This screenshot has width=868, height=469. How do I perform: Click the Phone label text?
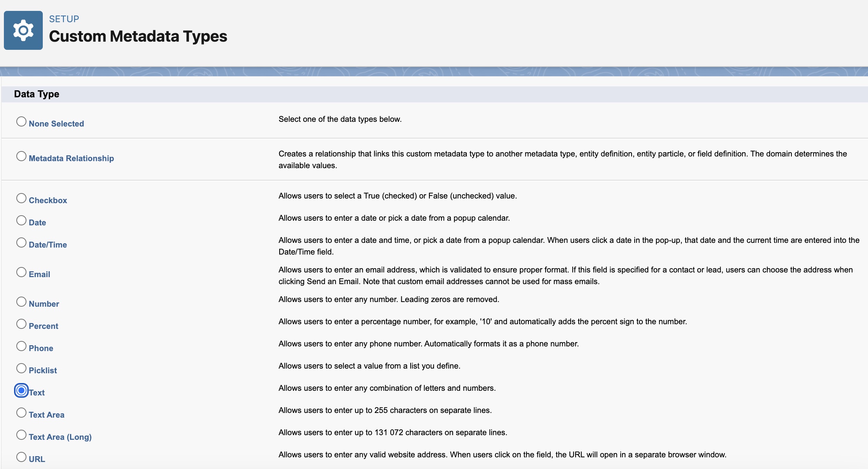tap(41, 348)
